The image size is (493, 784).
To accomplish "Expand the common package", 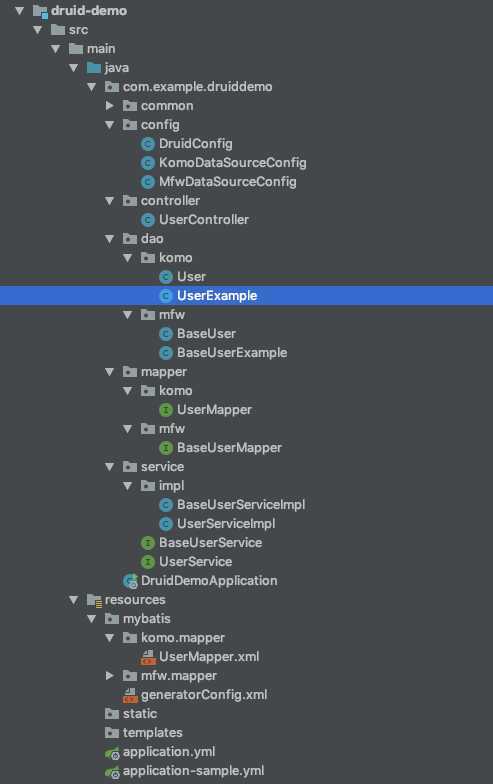I will click(110, 106).
